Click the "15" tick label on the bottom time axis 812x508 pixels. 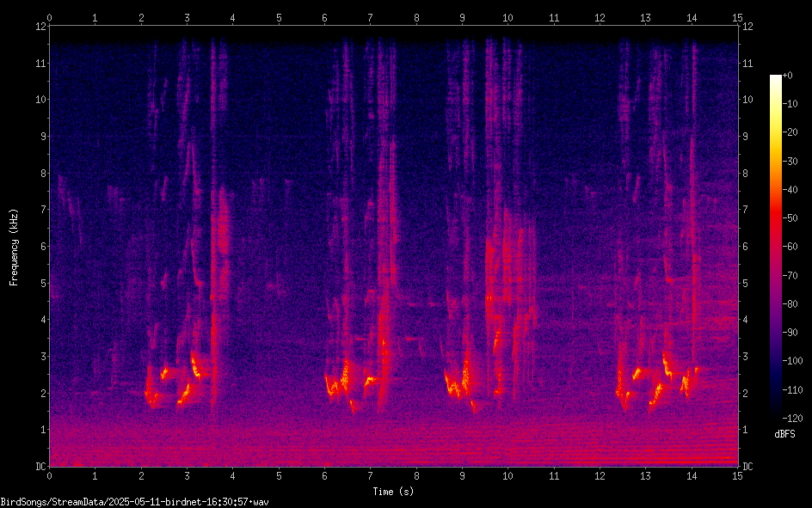coord(737,476)
